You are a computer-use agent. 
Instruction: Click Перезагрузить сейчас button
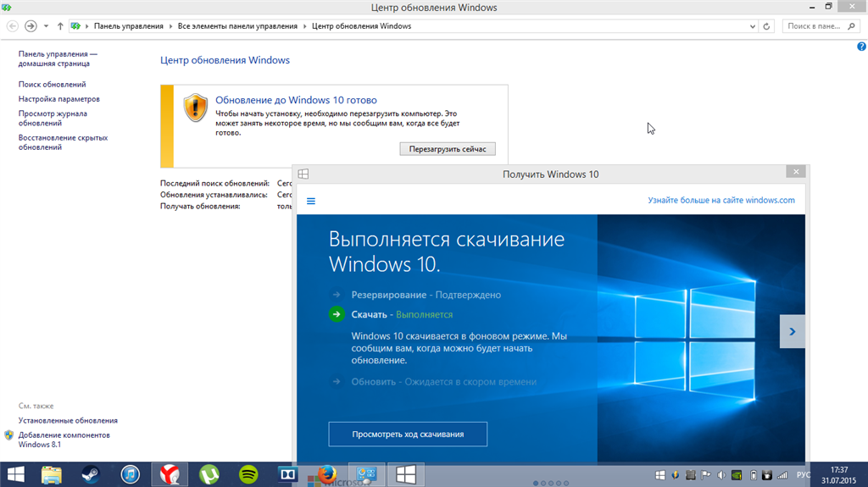[x=448, y=149]
